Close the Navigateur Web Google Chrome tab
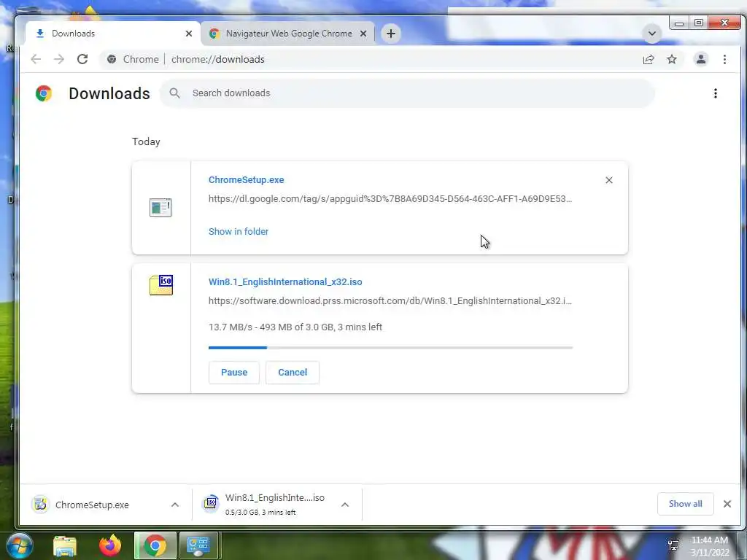Viewport: 747px width, 560px height. click(363, 34)
